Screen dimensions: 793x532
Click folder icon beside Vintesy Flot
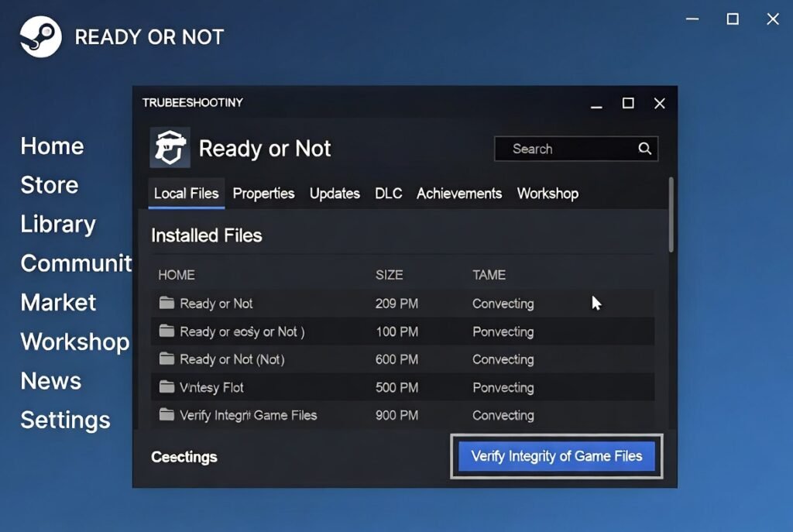tap(166, 386)
